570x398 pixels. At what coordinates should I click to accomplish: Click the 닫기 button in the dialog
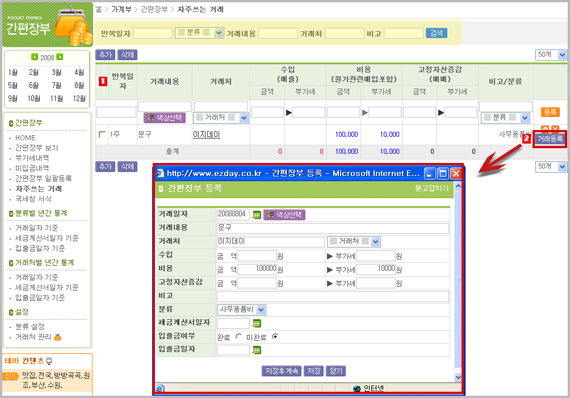click(x=336, y=371)
